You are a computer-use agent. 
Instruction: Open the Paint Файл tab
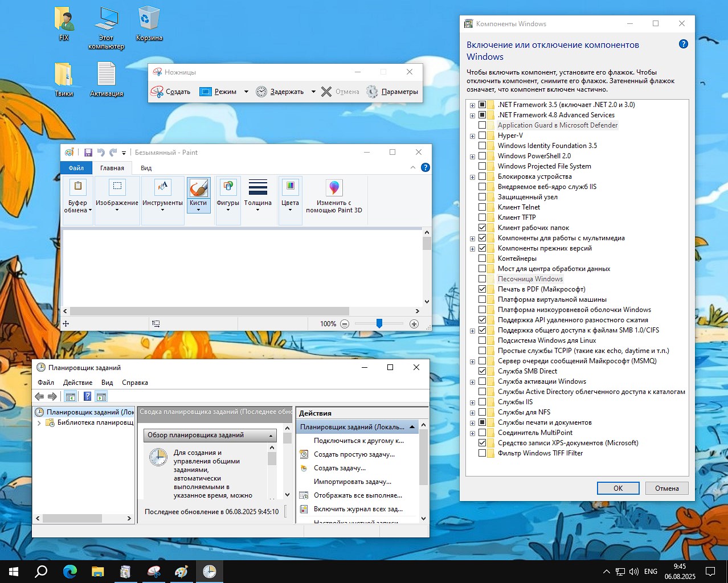pos(76,168)
